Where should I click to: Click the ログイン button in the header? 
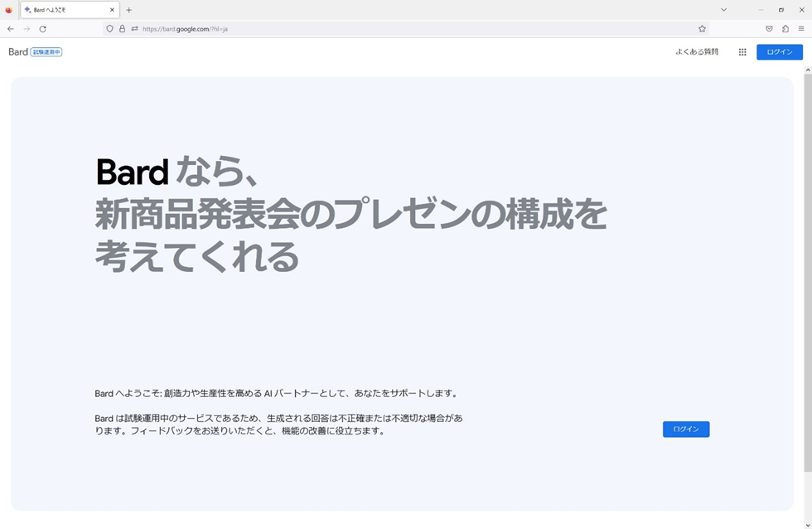780,51
